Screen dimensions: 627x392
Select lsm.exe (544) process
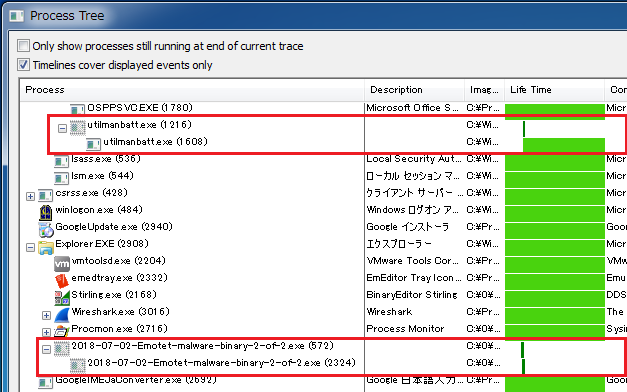click(102, 176)
